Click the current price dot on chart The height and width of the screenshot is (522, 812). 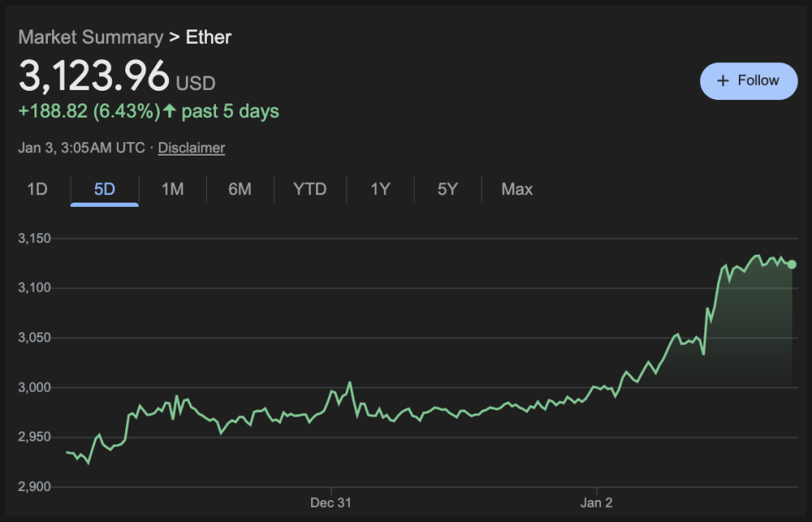[x=792, y=265]
